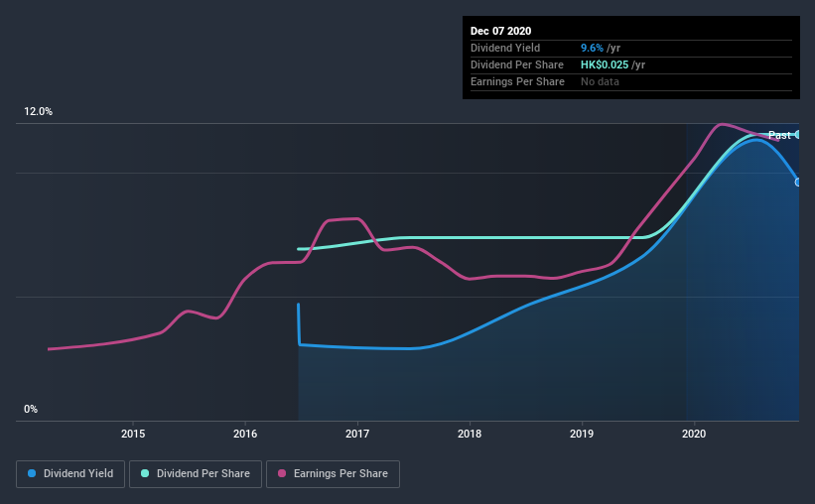Toggle the Dividend Per Share legend button
Screen dimensions: 815x504
coord(196,474)
